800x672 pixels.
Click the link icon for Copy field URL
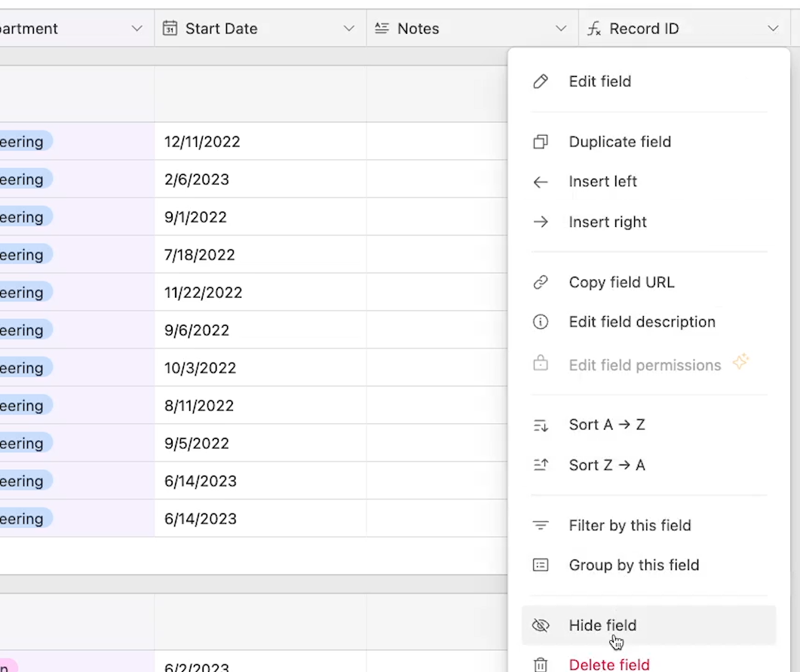point(541,282)
